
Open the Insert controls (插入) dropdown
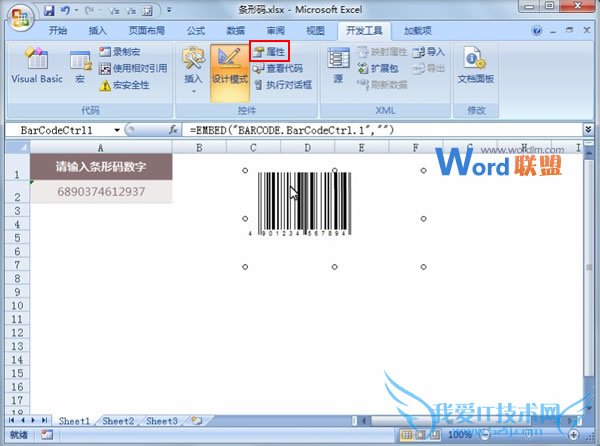pyautogui.click(x=193, y=70)
